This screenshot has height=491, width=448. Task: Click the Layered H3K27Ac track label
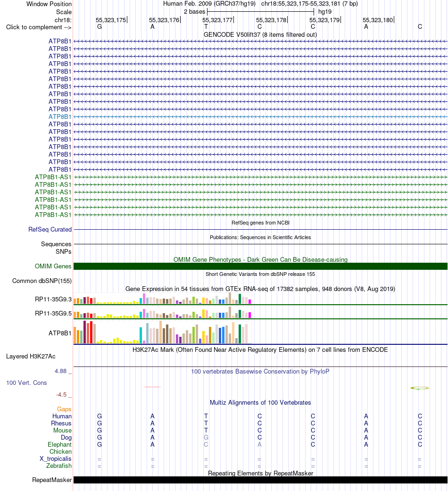click(31, 357)
